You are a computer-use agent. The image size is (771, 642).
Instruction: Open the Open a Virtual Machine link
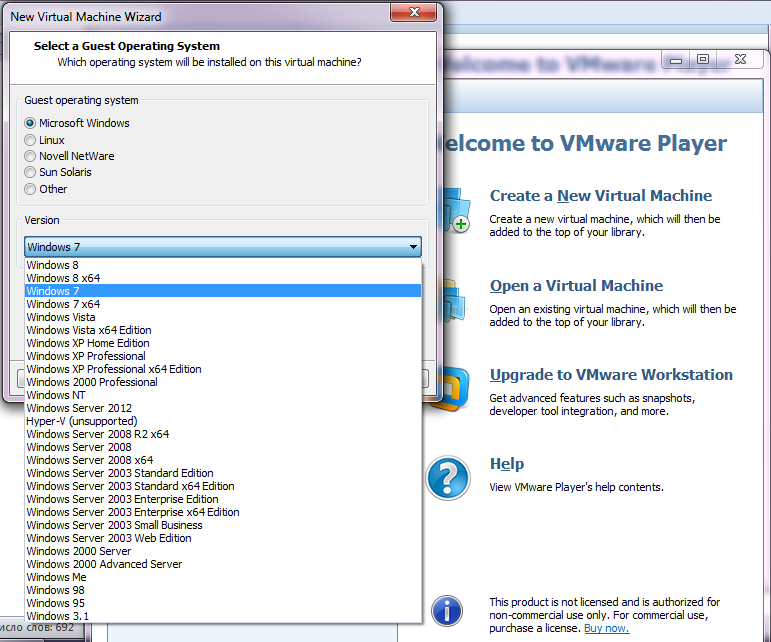[x=576, y=286]
